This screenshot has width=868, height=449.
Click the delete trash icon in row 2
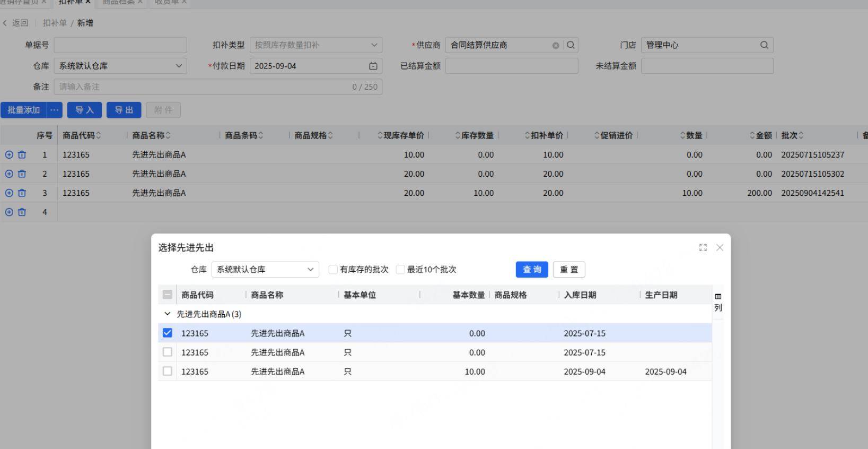click(x=22, y=174)
